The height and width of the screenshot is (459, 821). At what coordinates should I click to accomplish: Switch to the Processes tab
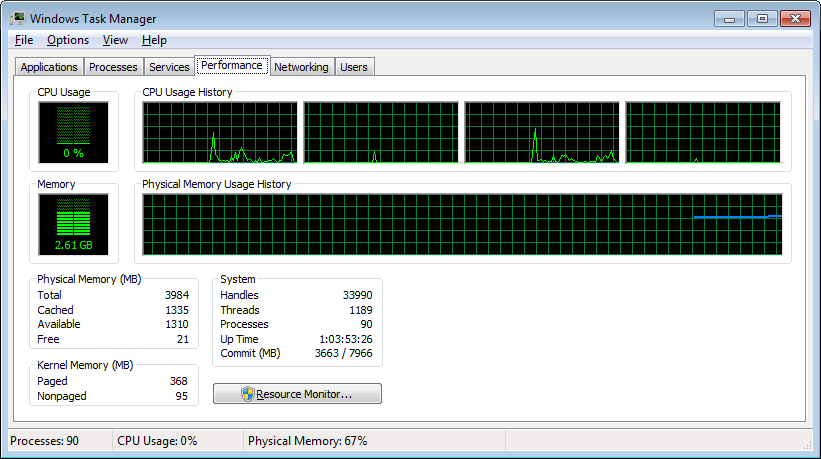(113, 67)
